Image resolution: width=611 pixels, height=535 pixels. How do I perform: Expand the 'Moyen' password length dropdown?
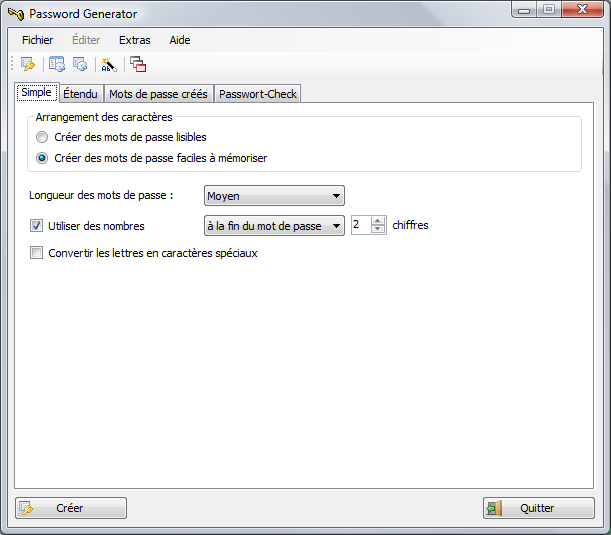(274, 196)
